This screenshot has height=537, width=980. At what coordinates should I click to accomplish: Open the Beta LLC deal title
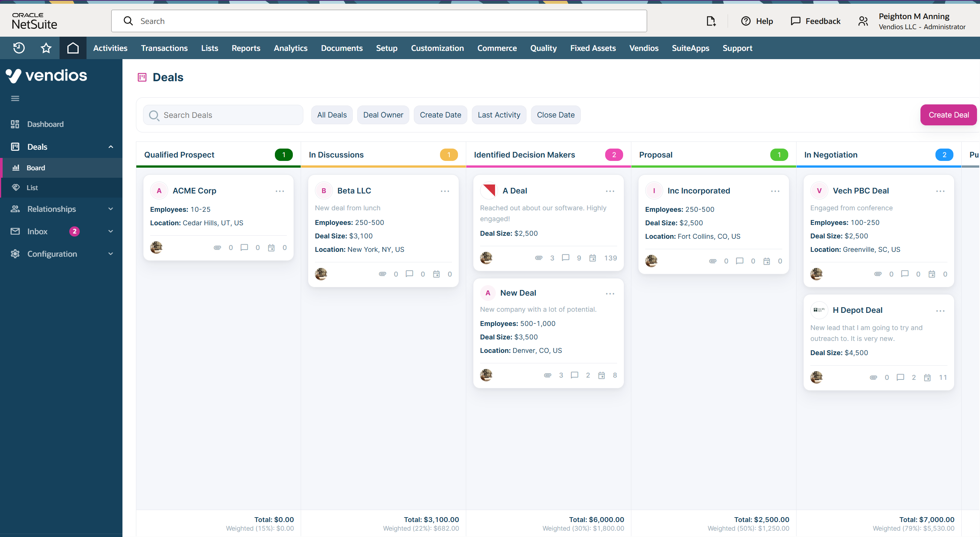[x=354, y=191]
